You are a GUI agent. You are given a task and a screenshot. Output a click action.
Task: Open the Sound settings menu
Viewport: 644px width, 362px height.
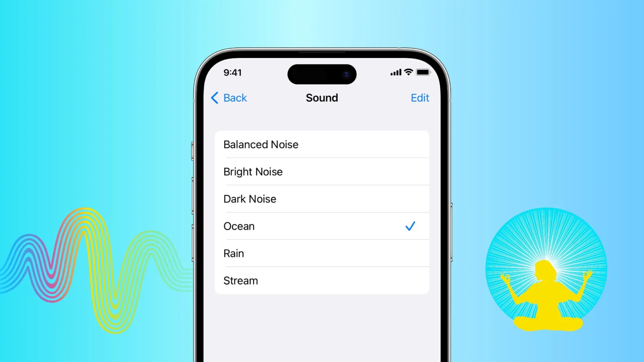pos(322,98)
